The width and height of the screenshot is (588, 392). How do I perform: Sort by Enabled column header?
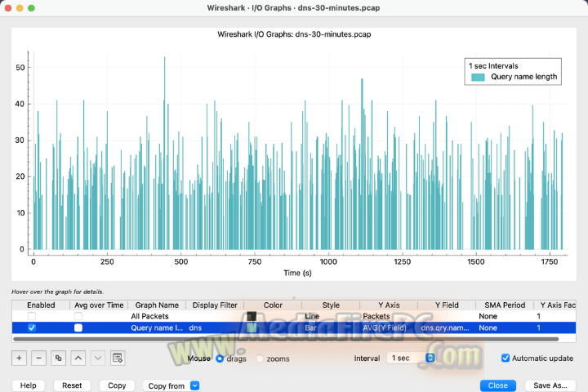41,305
